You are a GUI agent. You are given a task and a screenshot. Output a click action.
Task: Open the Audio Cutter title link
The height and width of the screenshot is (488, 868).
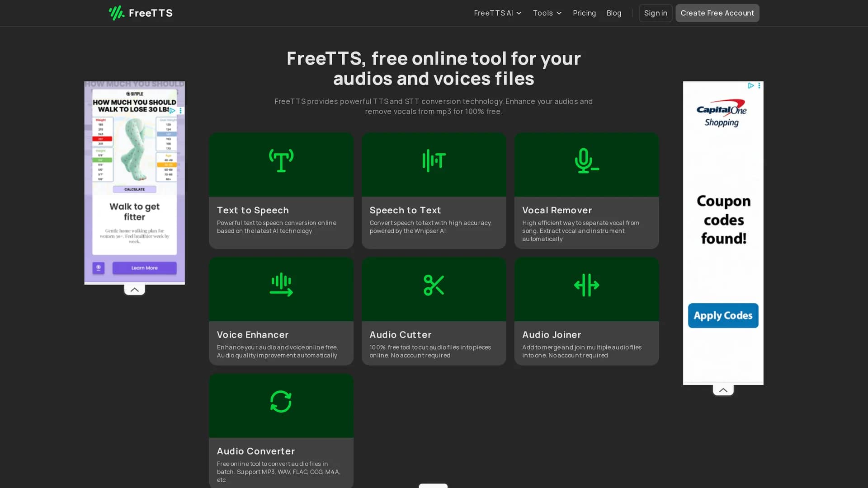click(401, 335)
